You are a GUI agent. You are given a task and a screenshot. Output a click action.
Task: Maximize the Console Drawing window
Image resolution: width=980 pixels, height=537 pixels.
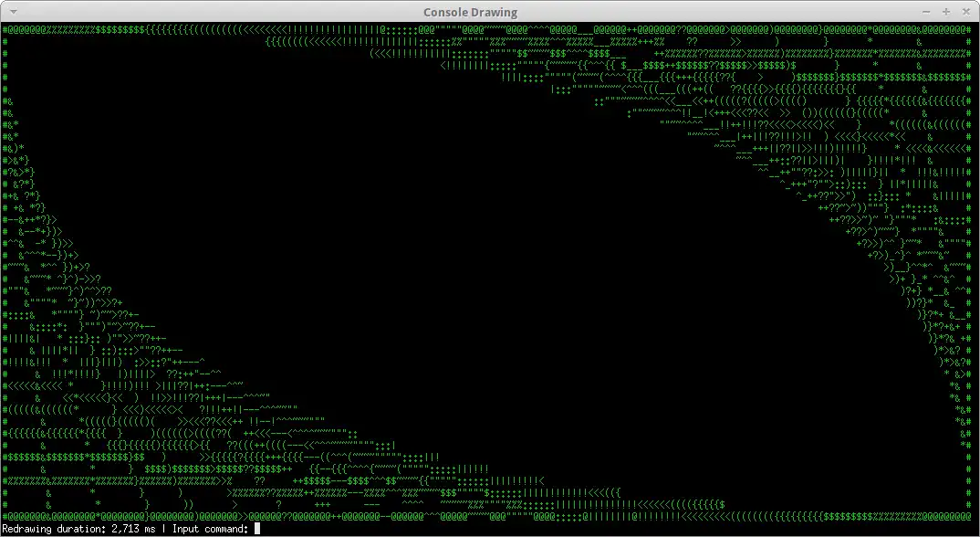coord(946,12)
